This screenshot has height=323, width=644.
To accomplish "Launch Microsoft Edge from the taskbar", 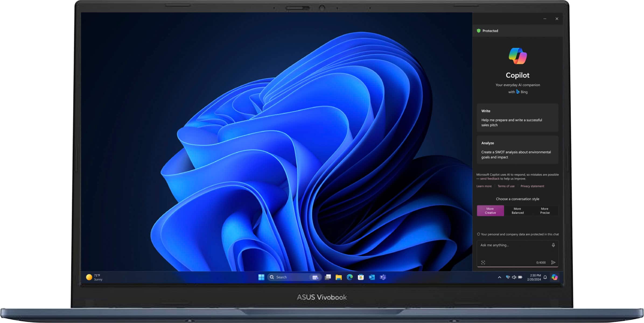I will [350, 277].
